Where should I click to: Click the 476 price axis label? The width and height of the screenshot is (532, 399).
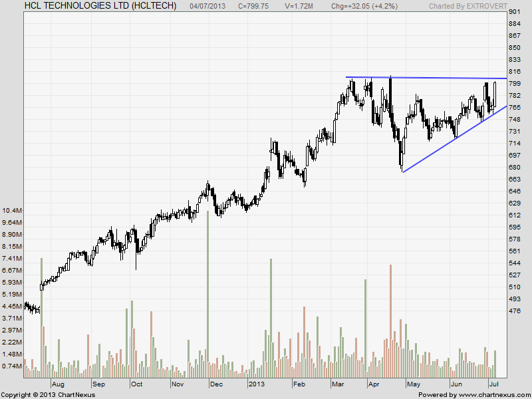tap(514, 311)
